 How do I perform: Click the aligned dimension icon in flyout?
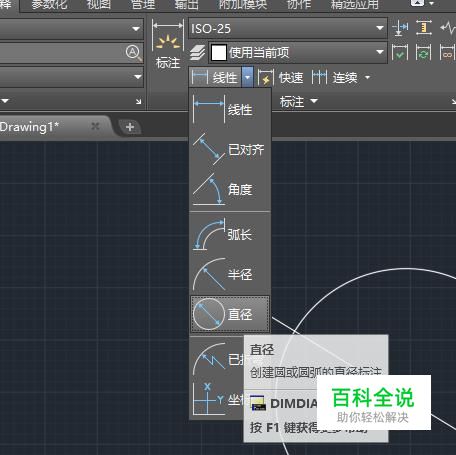tap(209, 149)
